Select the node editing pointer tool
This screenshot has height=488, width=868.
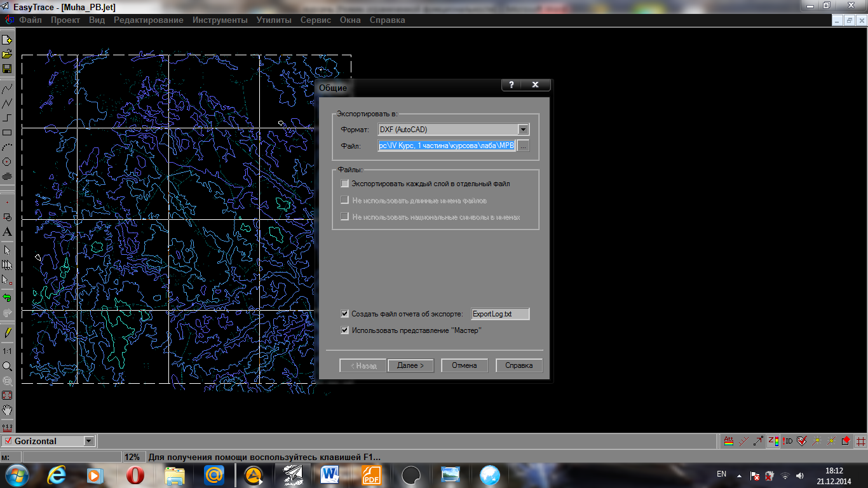pyautogui.click(x=7, y=280)
